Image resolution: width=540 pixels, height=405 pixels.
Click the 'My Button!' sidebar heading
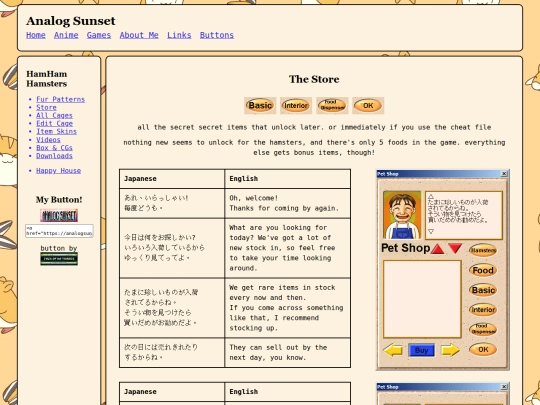pyautogui.click(x=59, y=200)
